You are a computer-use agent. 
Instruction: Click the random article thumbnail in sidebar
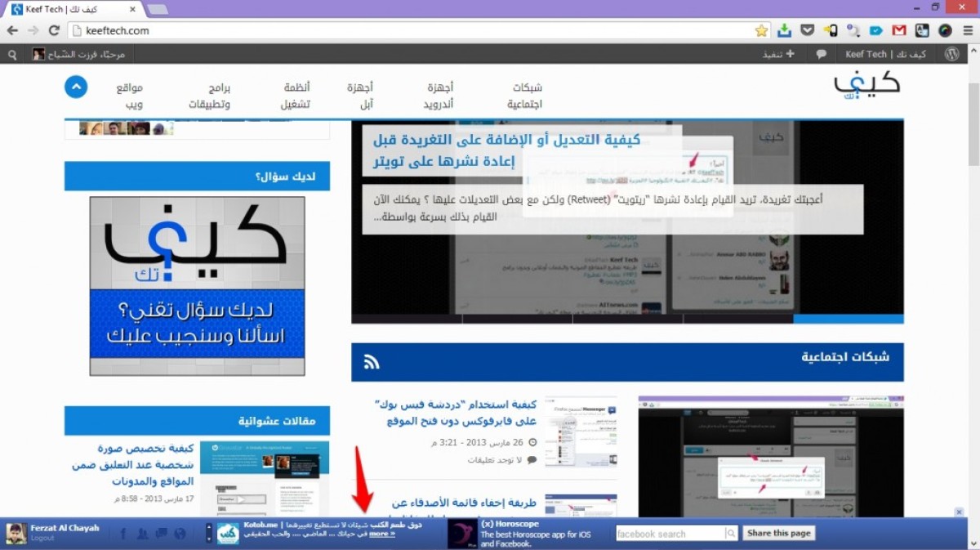[x=265, y=479]
